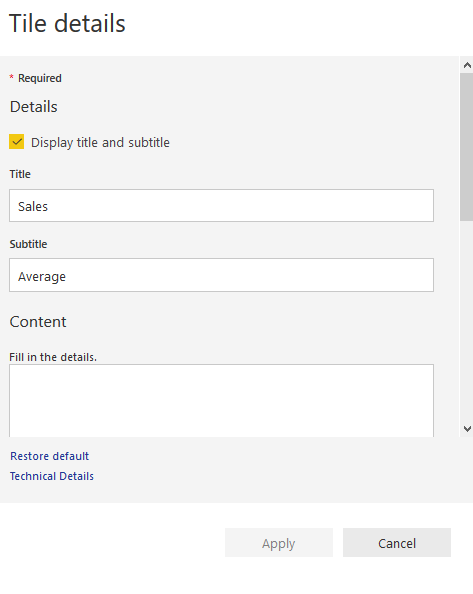
Task: Focus the Title field containing Sales
Action: 222,206
